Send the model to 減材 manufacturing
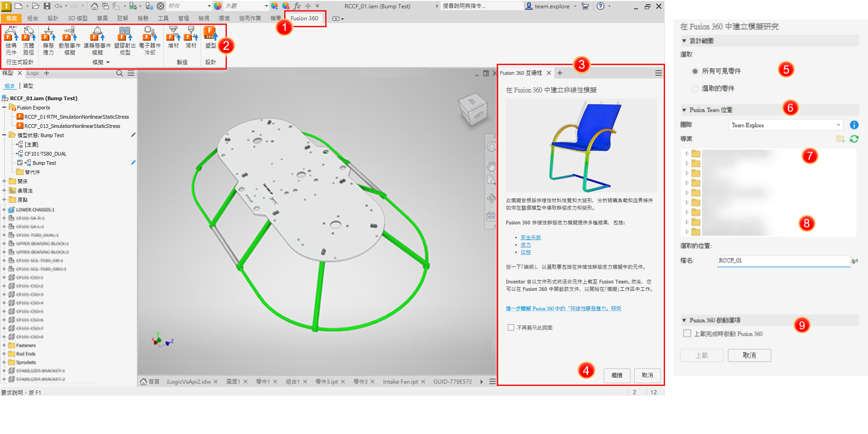Screen dimensions: 868x434 coord(191,38)
